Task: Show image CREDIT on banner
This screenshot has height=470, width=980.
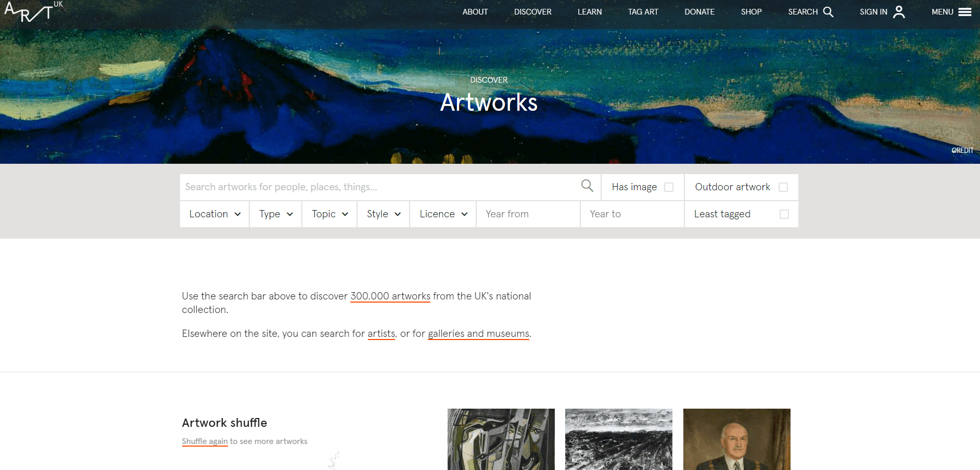Action: coord(962,150)
